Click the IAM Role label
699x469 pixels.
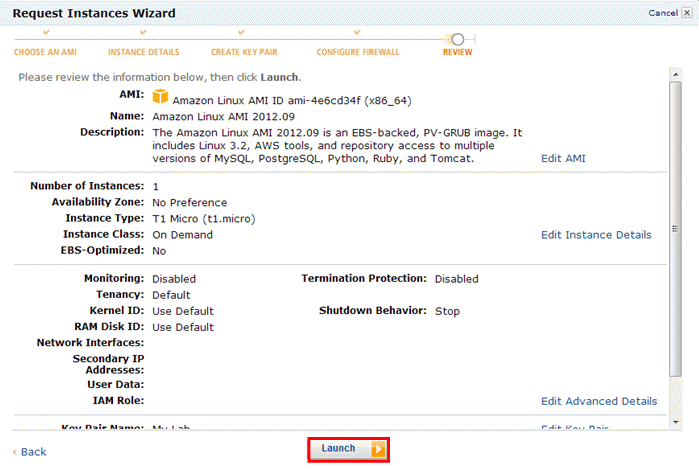click(x=118, y=400)
